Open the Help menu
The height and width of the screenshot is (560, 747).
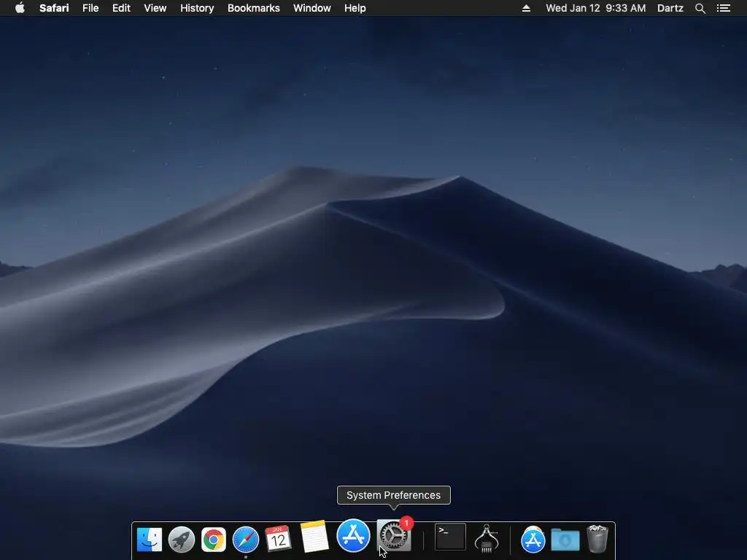tap(355, 8)
